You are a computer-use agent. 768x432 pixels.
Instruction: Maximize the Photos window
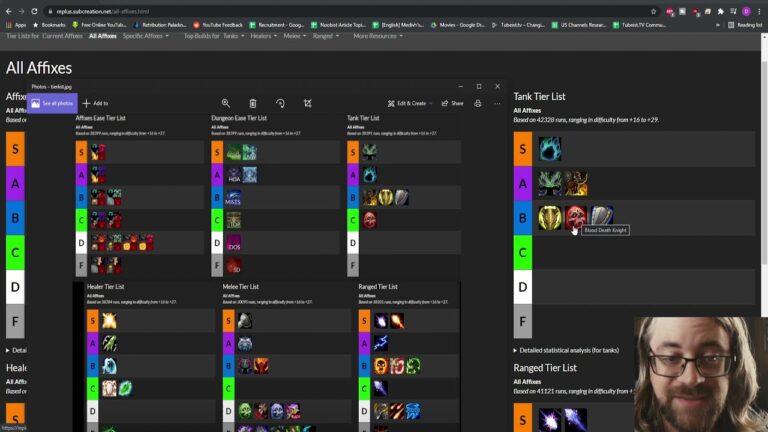point(479,87)
